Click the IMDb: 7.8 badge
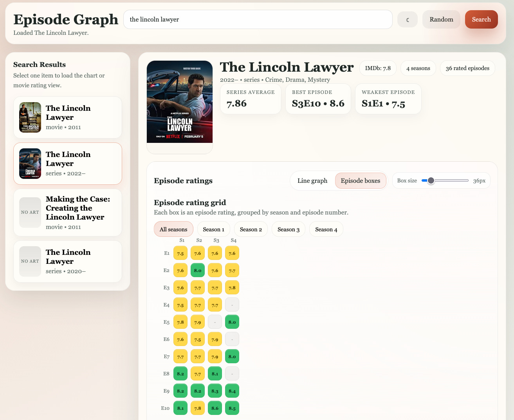This screenshot has width=514, height=420. click(378, 68)
